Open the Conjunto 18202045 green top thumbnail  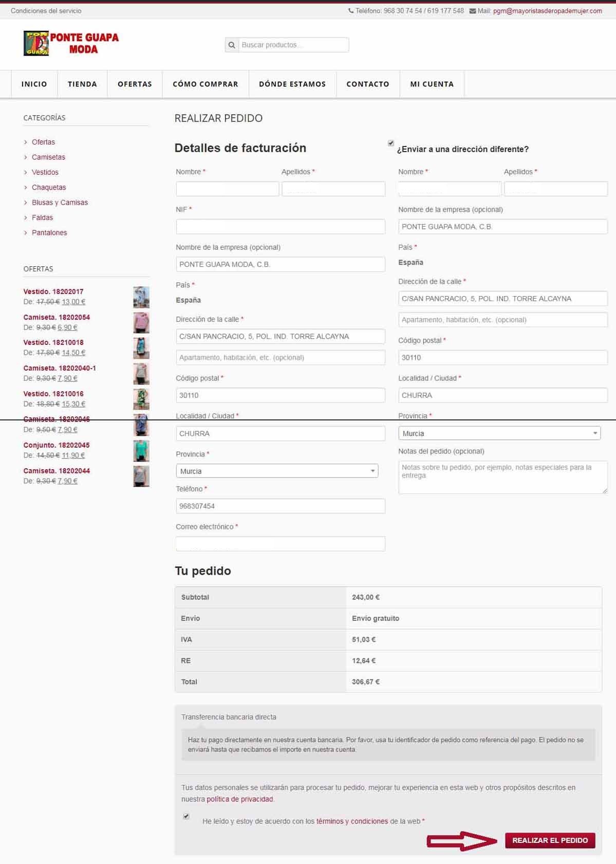click(x=141, y=451)
